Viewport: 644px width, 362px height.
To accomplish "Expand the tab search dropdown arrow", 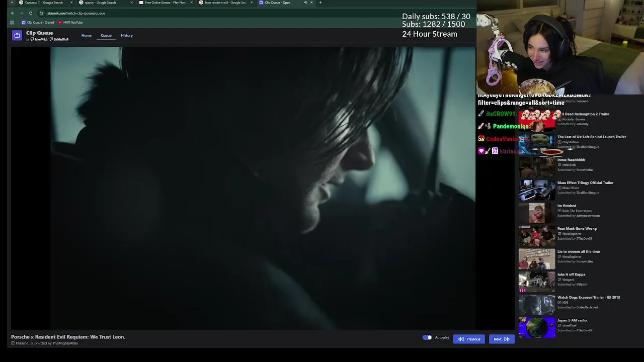I will [12, 3].
